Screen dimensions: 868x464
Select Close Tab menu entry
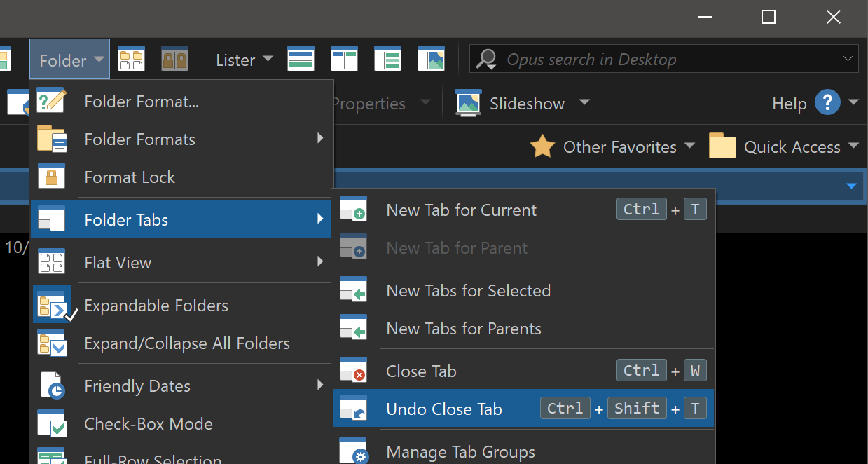pos(523,371)
